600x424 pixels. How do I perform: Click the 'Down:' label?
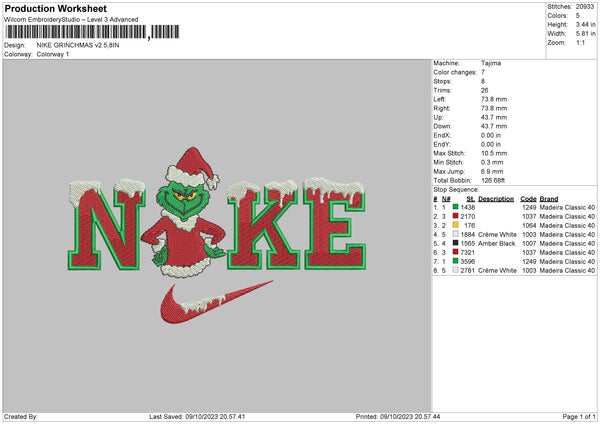pos(442,126)
